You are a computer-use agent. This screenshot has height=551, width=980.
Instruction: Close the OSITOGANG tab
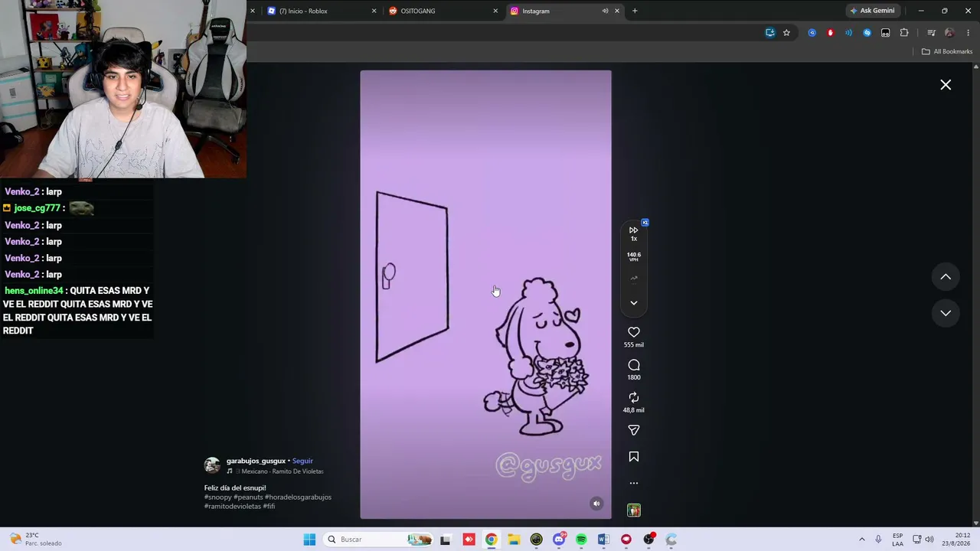click(495, 11)
